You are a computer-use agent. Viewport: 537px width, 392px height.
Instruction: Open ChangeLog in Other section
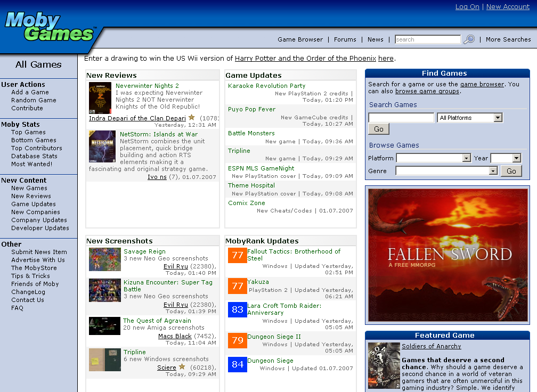28,292
